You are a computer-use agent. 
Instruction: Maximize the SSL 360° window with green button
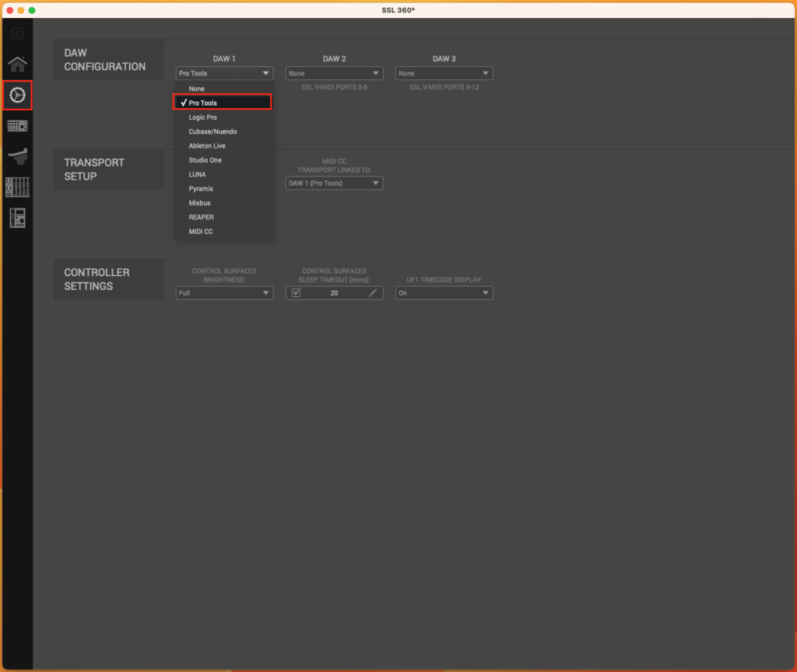[32, 10]
